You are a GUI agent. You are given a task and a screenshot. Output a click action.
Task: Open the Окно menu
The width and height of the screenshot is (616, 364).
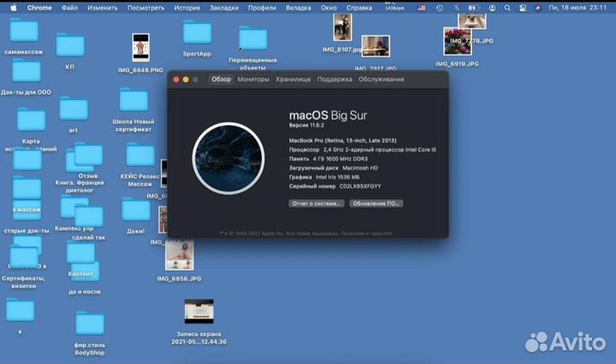click(329, 8)
